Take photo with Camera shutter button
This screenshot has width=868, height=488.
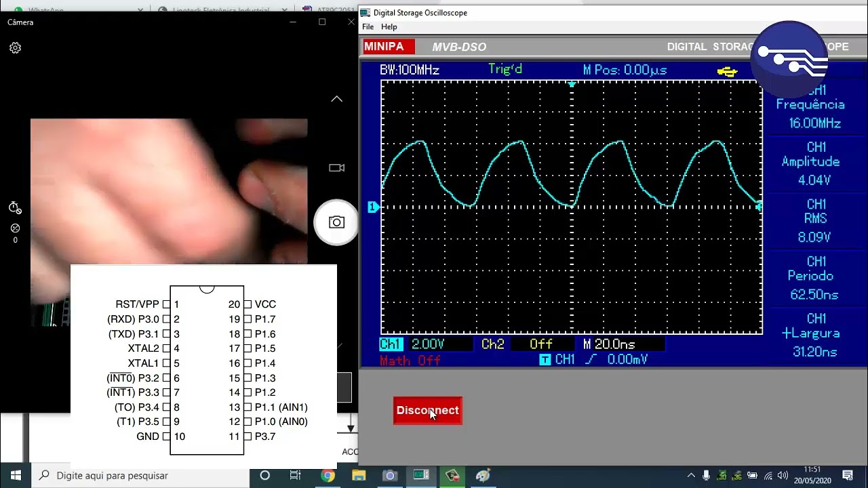336,222
